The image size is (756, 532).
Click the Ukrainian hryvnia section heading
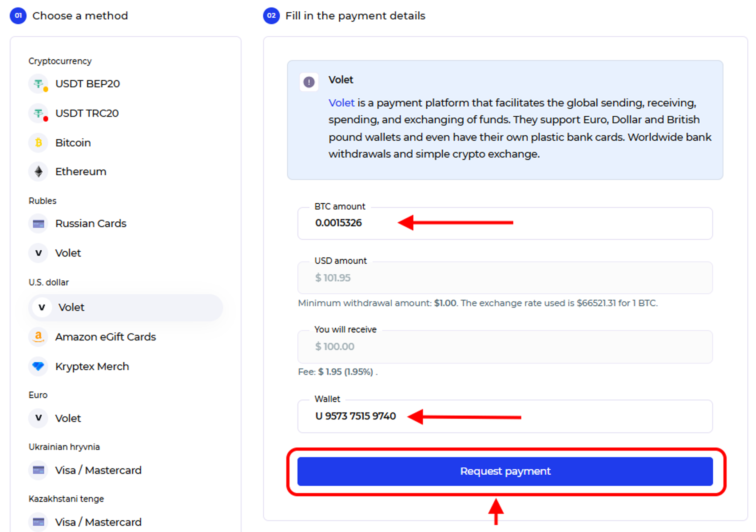click(x=64, y=447)
